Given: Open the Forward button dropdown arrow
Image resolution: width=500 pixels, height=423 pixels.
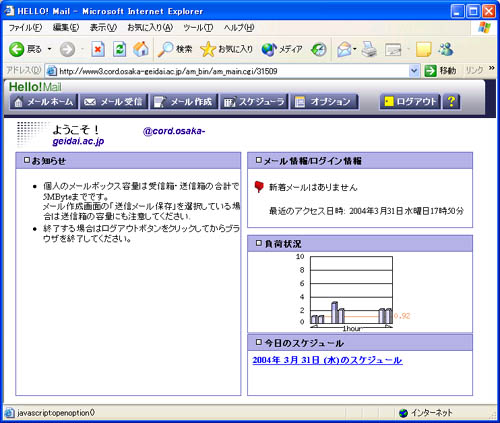Looking at the screenshot, I should click(x=82, y=50).
